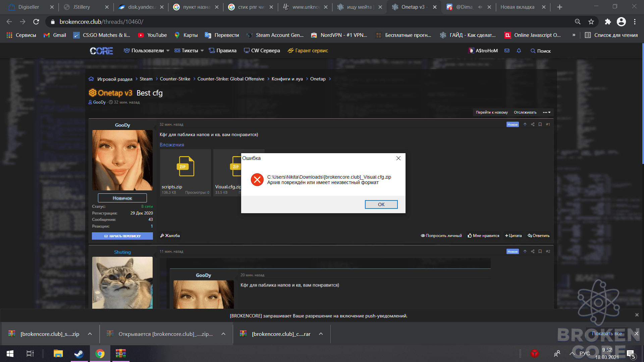Open permalink #1 of first post
This screenshot has width=644, height=362.
pyautogui.click(x=548, y=124)
